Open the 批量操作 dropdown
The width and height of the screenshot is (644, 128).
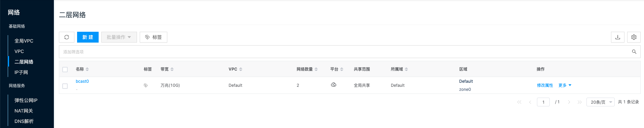coord(119,37)
